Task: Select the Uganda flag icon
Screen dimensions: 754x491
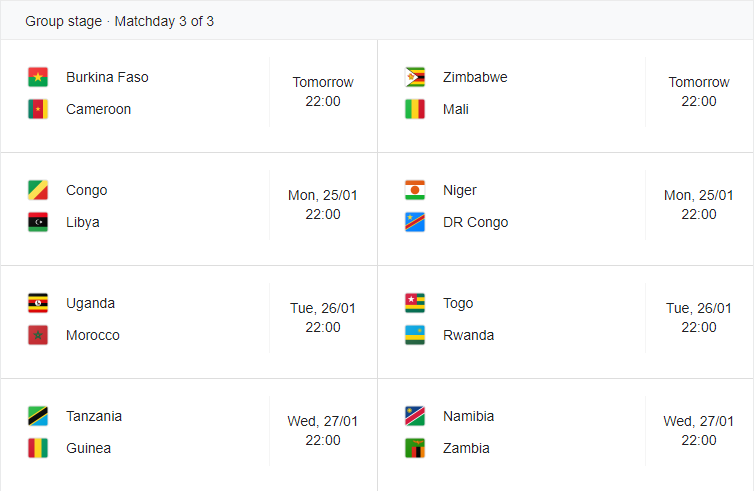Action: pyautogui.click(x=38, y=303)
